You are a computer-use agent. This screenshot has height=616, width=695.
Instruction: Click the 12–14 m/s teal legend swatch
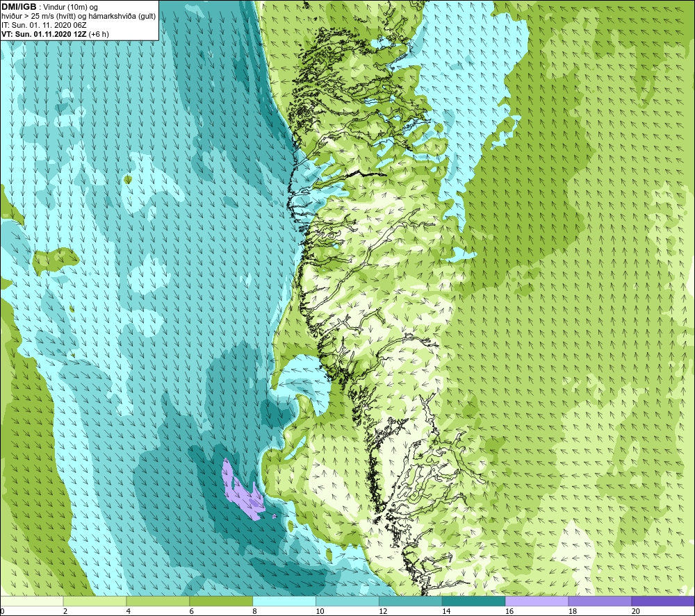click(411, 601)
